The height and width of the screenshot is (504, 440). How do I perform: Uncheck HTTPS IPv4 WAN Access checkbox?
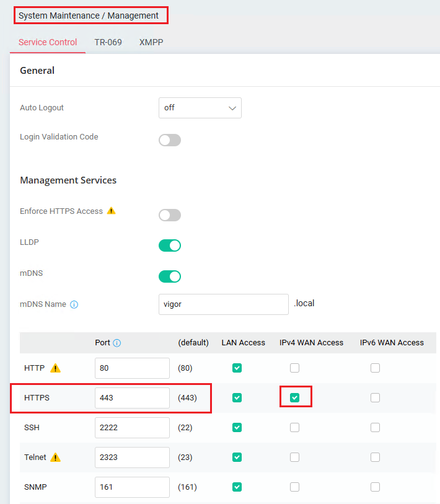click(x=295, y=397)
